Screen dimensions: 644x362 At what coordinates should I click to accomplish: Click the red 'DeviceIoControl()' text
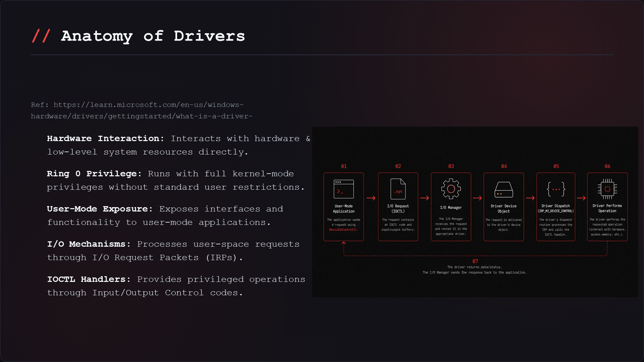pyautogui.click(x=343, y=230)
